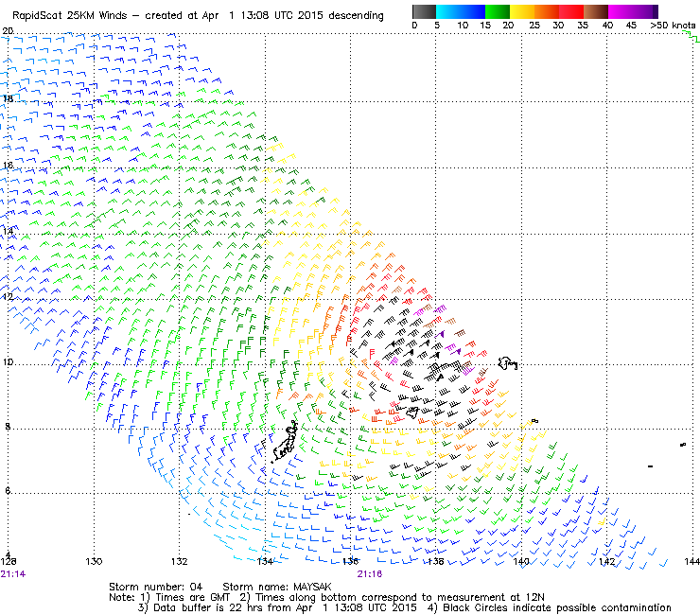Click the tiny island outline near 140E 8N
Screen dimensions: 700x615
click(x=534, y=421)
